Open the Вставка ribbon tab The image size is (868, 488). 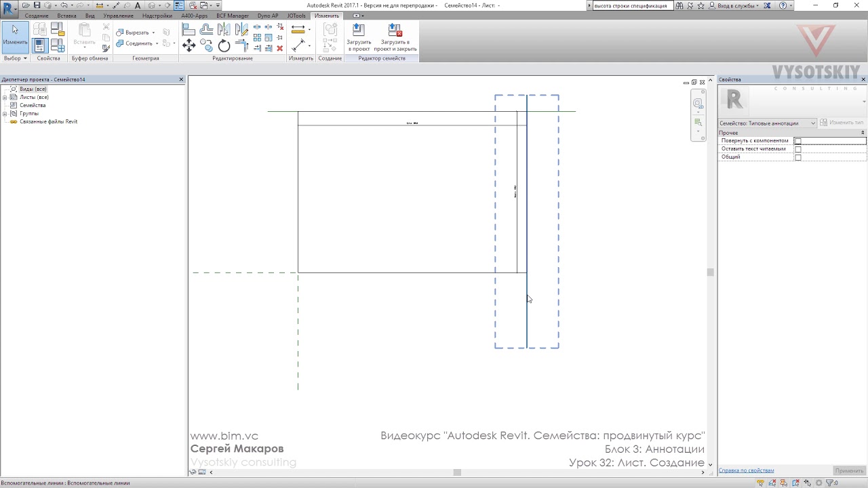tap(66, 16)
